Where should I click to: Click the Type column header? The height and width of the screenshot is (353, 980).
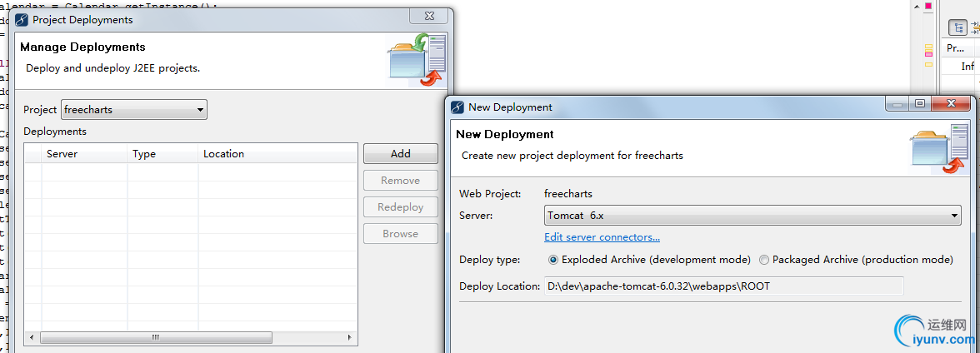pyautogui.click(x=162, y=154)
